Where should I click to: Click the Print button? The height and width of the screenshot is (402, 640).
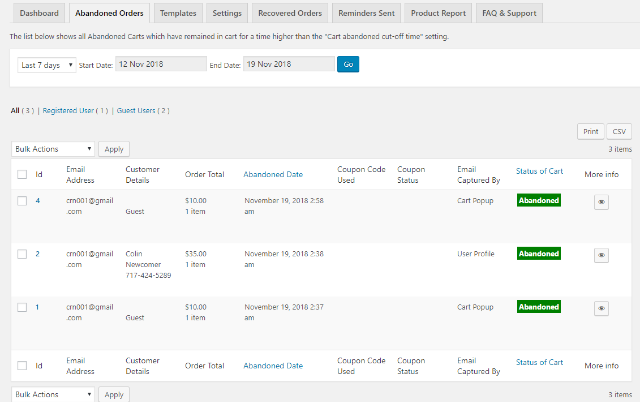tap(591, 131)
